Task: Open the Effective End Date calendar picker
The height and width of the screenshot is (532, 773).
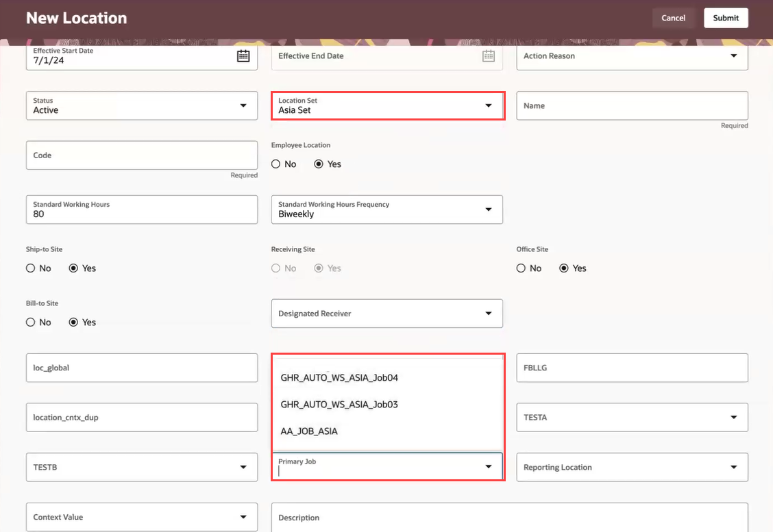Action: [x=488, y=56]
